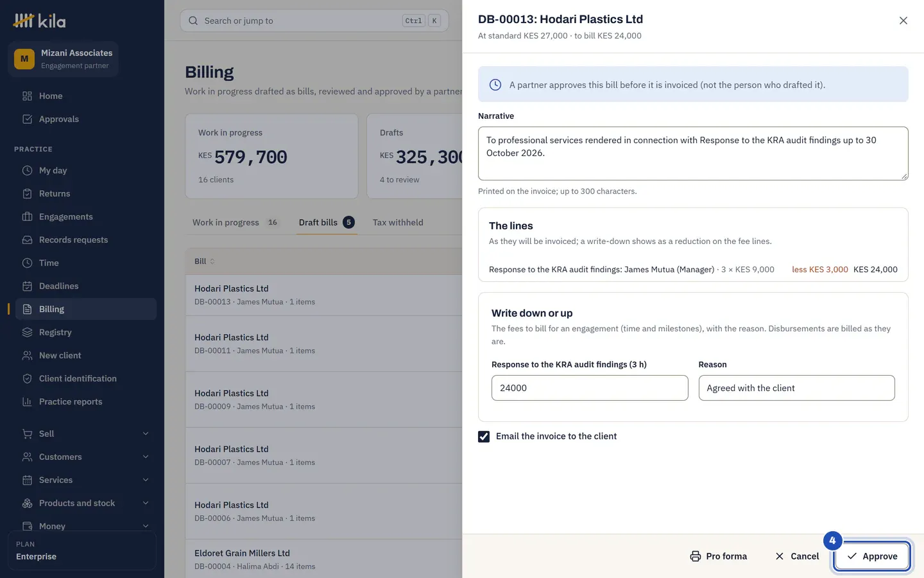The image size is (924, 578).
Task: Switch to Work in progress tab
Action: 235,222
